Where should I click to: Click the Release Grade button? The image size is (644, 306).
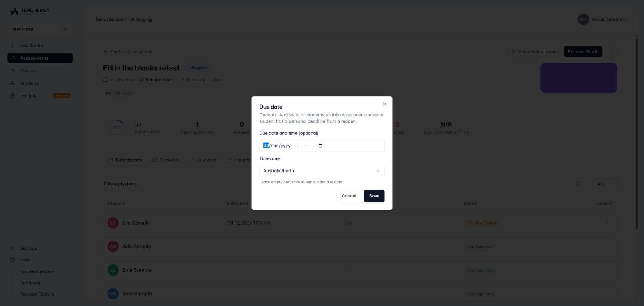click(583, 51)
